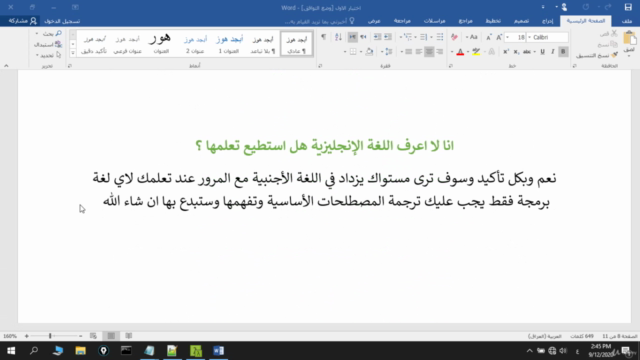Toggle Underline formatting
Screen dimensions: 640x360
[542, 52]
